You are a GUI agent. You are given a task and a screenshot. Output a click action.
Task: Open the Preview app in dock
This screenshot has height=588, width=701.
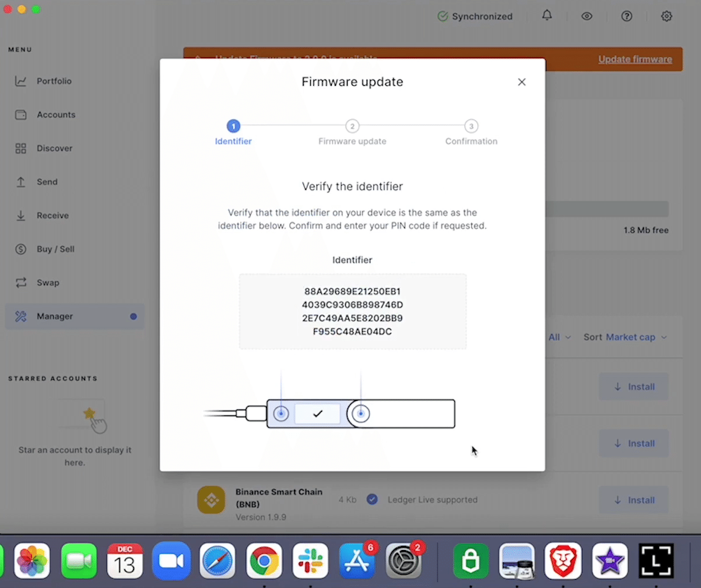(x=517, y=561)
